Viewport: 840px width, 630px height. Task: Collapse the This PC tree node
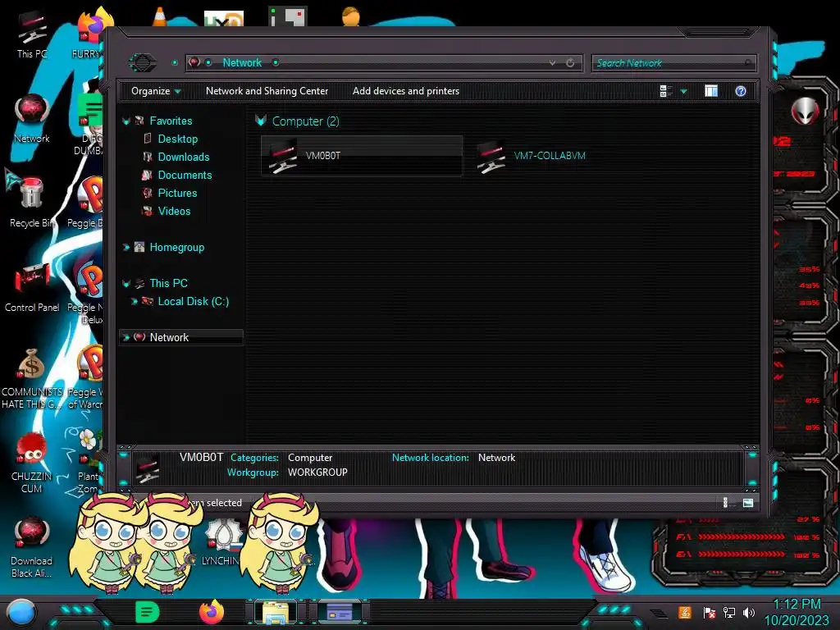tap(126, 283)
